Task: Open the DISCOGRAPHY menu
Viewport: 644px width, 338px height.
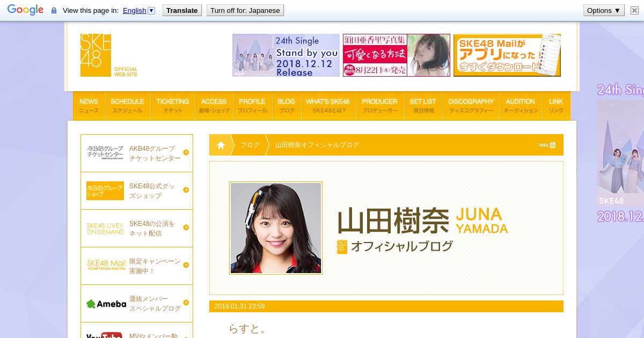Action: pos(471,106)
